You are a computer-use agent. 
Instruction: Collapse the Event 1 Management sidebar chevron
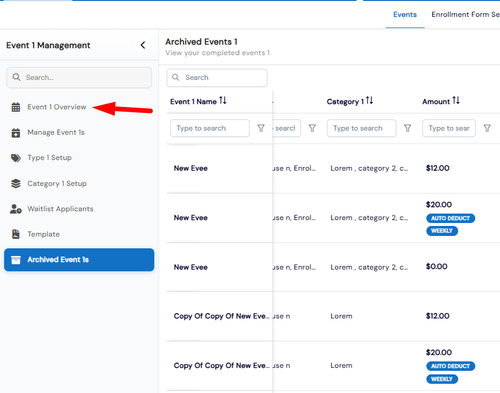click(143, 45)
